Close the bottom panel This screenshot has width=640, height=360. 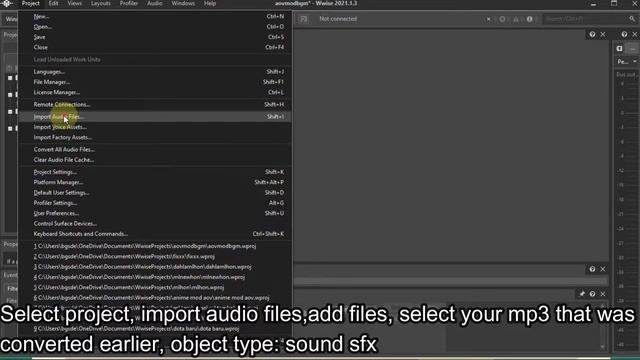603,294
